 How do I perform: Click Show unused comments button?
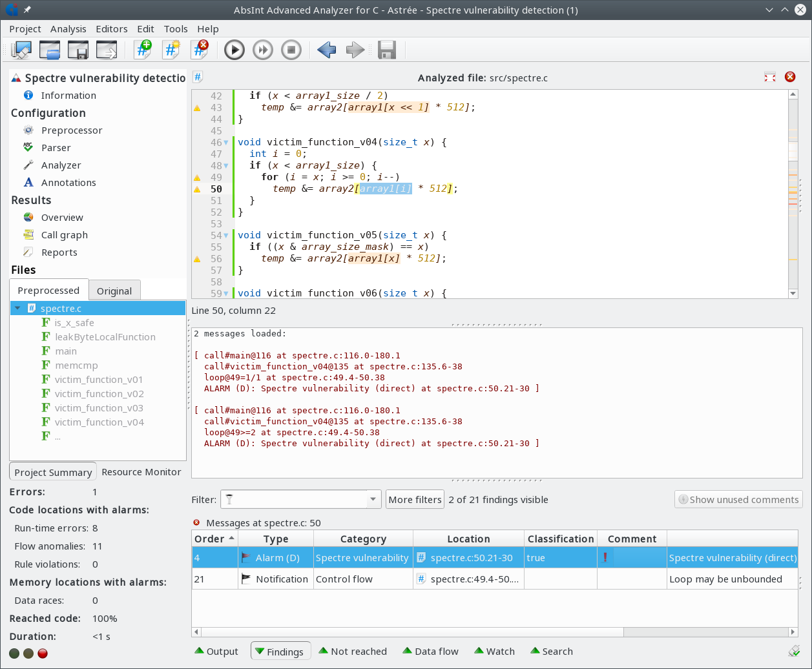tap(738, 499)
